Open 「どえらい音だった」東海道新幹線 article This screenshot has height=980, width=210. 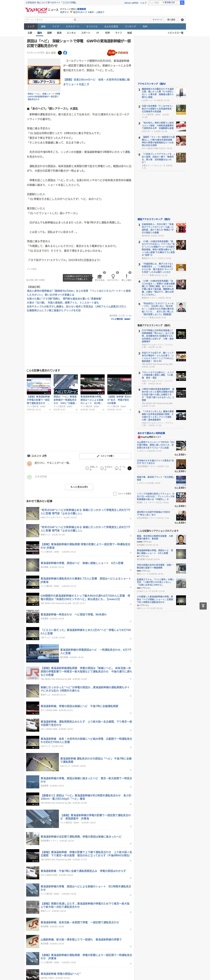pyautogui.click(x=85, y=631)
